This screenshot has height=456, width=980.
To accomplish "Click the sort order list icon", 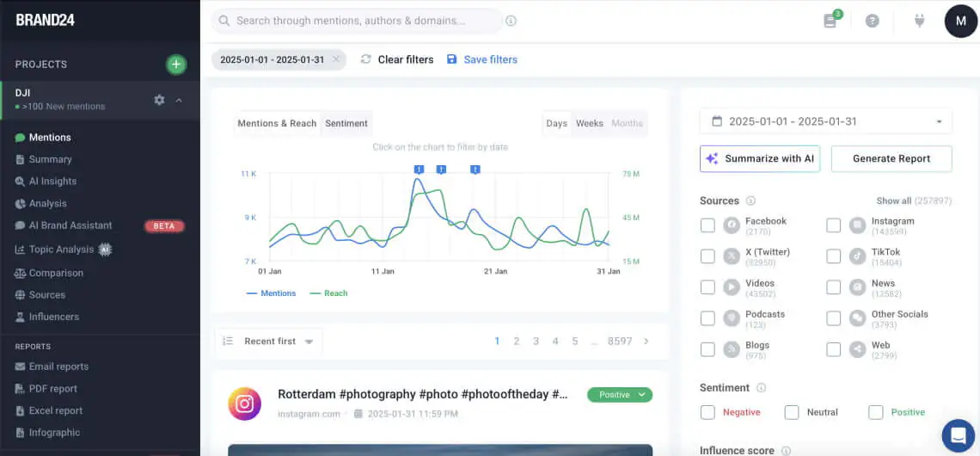I will click(228, 341).
